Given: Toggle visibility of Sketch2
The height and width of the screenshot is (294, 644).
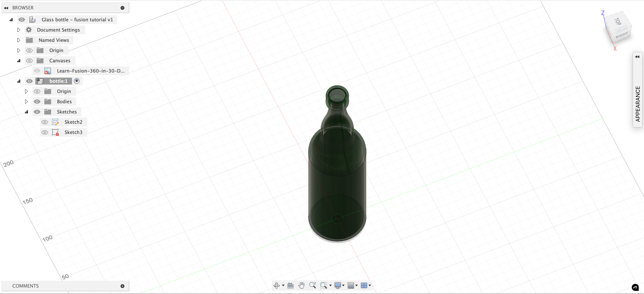Looking at the screenshot, I should click(45, 122).
